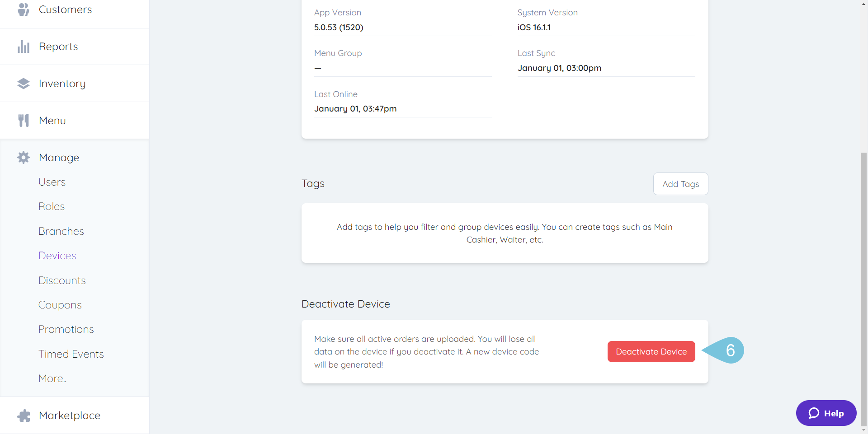Image resolution: width=868 pixels, height=434 pixels.
Task: Select Last Online value January 01, 03:47pm
Action: [x=355, y=109]
